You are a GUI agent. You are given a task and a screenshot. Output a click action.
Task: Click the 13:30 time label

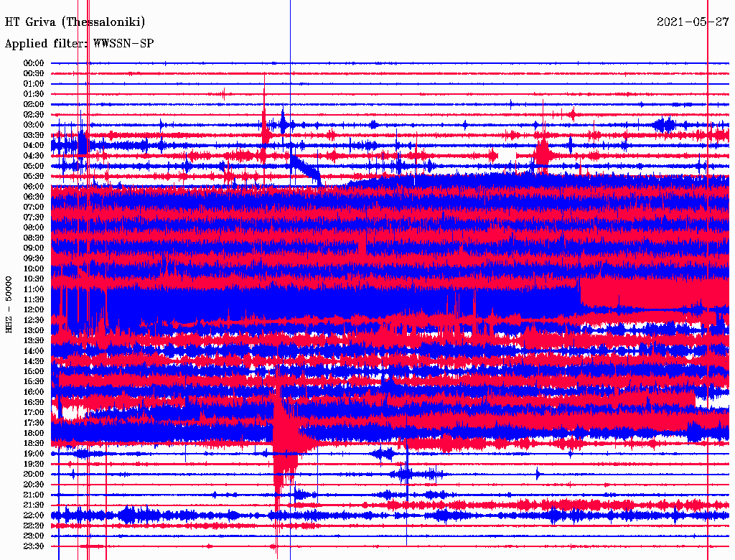click(x=34, y=340)
